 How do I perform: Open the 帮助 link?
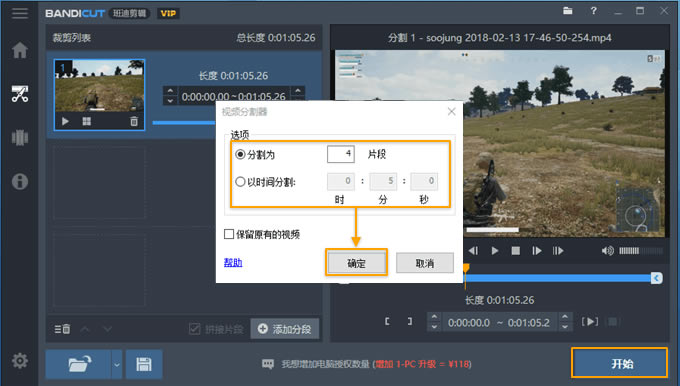point(233,263)
